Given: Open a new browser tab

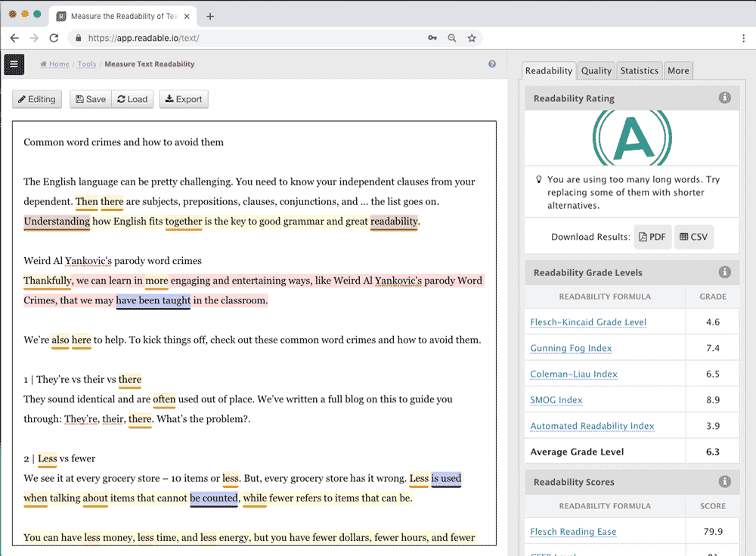Looking at the screenshot, I should (x=210, y=17).
